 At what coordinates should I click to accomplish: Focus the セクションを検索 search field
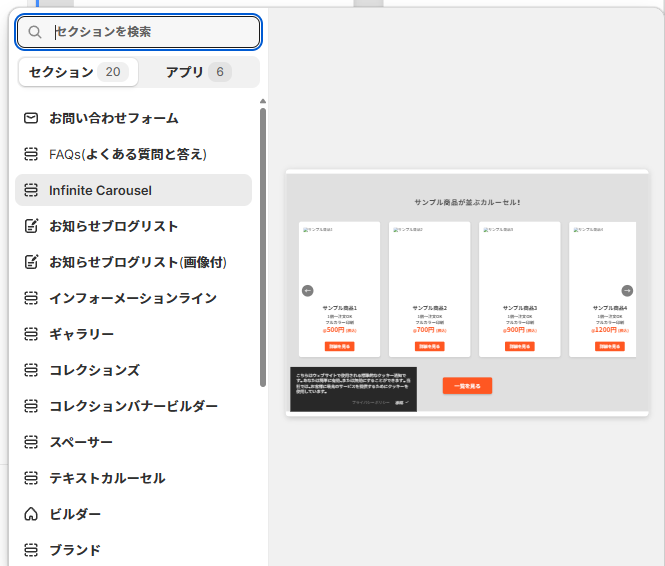[138, 32]
